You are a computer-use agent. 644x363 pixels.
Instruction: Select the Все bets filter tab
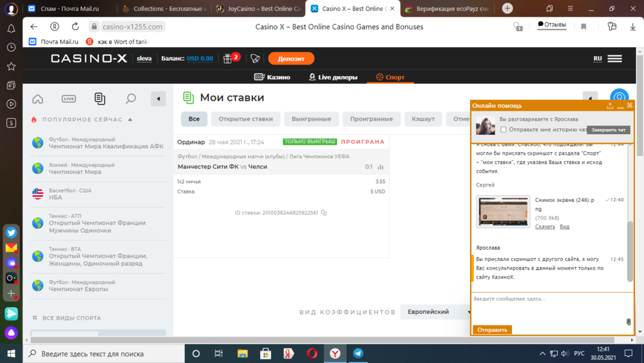[x=194, y=119]
